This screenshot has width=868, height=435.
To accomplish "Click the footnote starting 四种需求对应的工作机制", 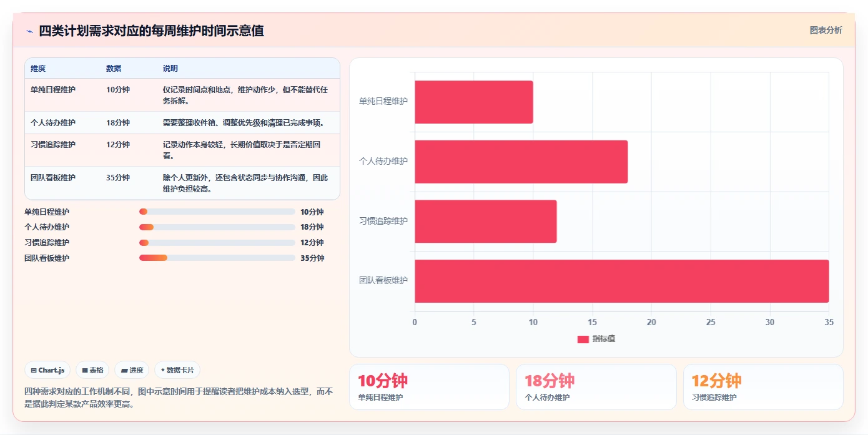I will tap(179, 398).
